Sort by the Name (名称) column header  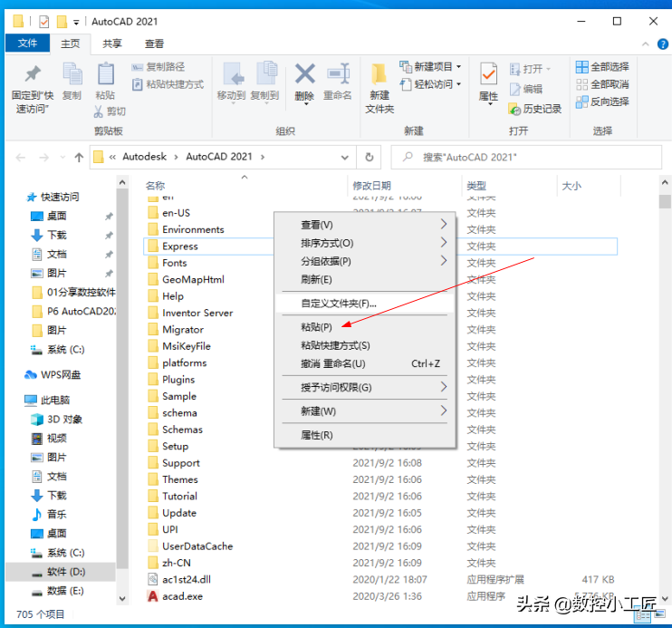155,186
